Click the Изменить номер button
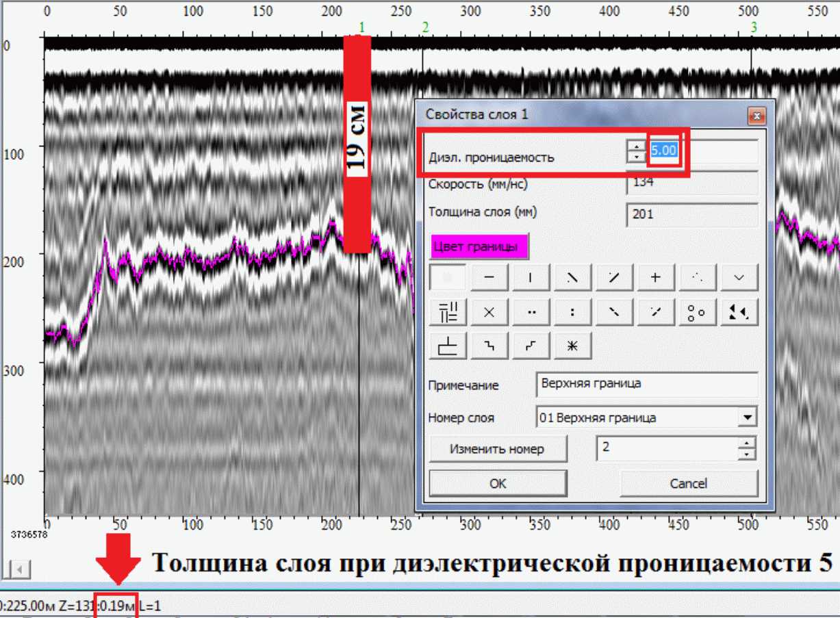The width and height of the screenshot is (840, 618). (x=498, y=449)
